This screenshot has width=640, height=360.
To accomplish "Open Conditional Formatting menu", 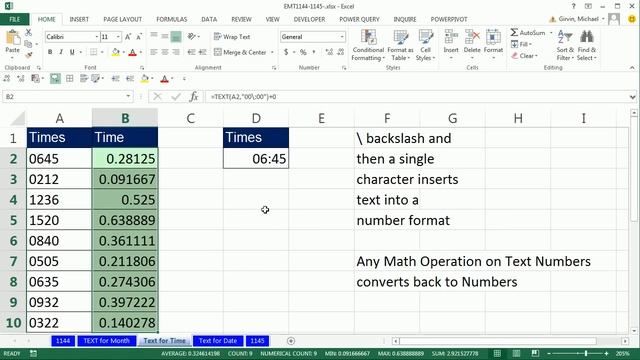I will click(368, 46).
